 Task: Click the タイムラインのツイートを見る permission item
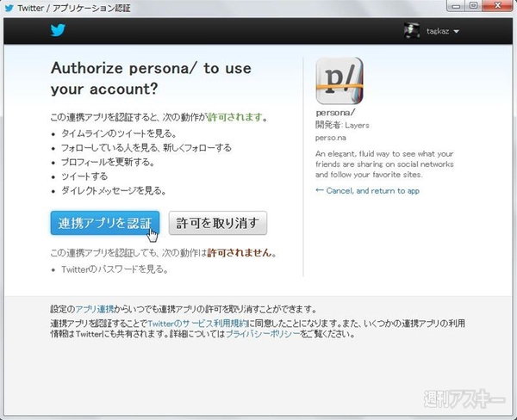click(120, 133)
